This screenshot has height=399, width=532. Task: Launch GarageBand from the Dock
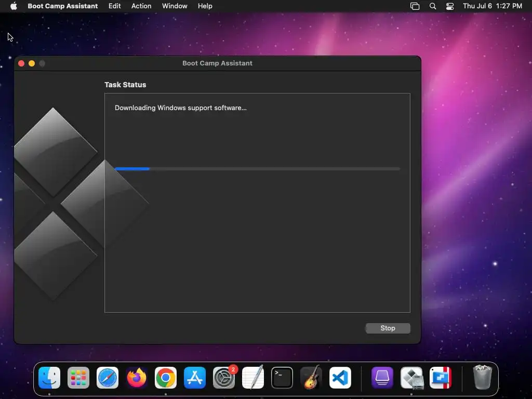click(311, 378)
